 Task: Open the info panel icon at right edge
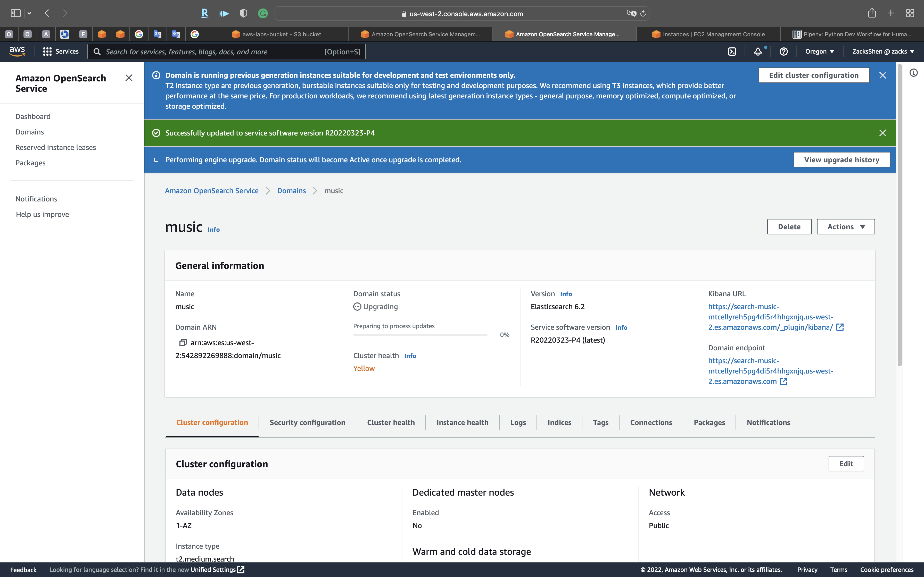coord(913,72)
